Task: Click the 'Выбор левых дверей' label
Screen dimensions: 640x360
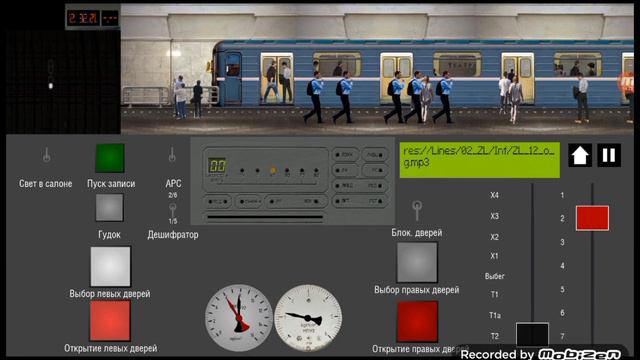Action: 110,294
